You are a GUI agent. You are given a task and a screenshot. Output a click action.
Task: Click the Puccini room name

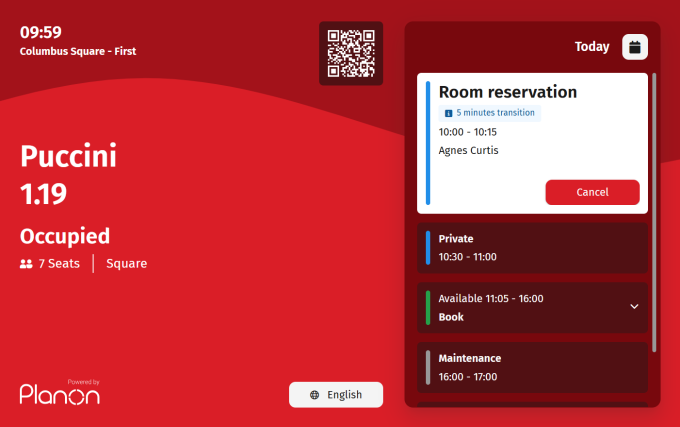(x=69, y=156)
